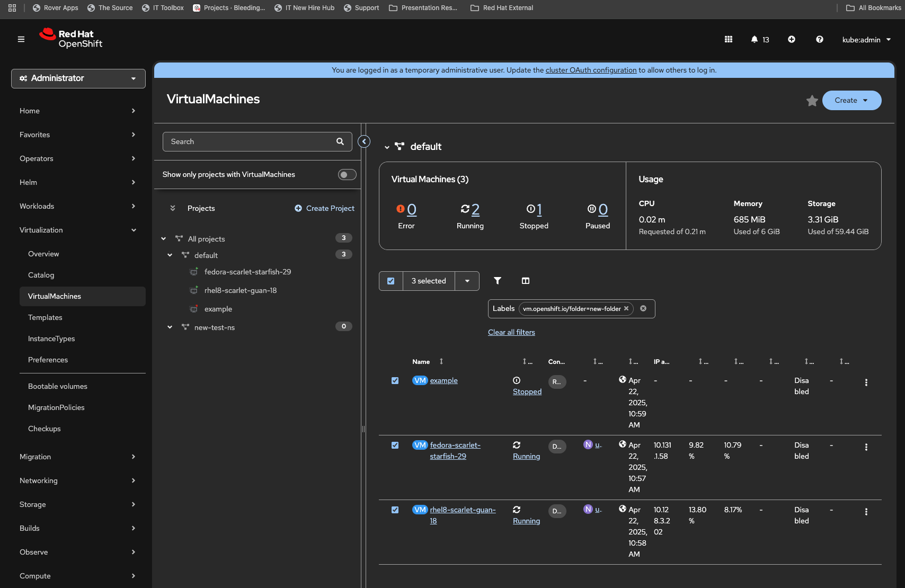Favorite this page with the star icon
The height and width of the screenshot is (588, 905).
tap(812, 101)
